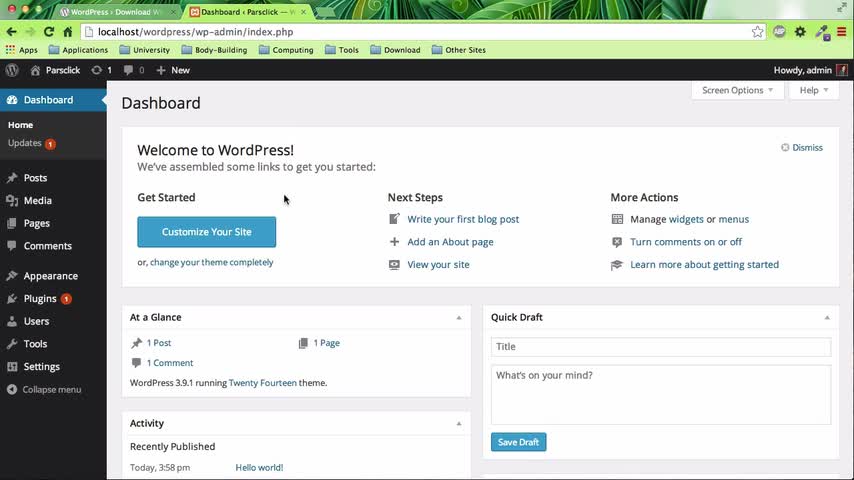Click the Quick Draft Title field
The height and width of the screenshot is (480, 854).
coord(661,347)
